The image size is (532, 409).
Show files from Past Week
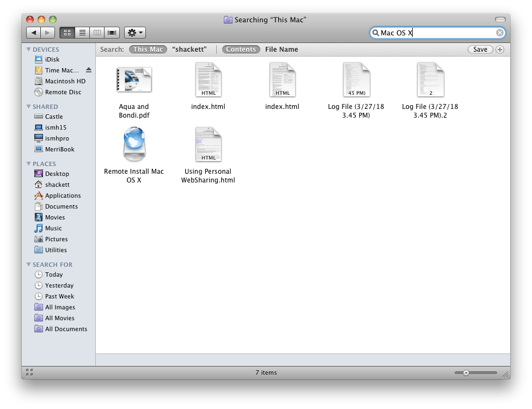tap(58, 296)
